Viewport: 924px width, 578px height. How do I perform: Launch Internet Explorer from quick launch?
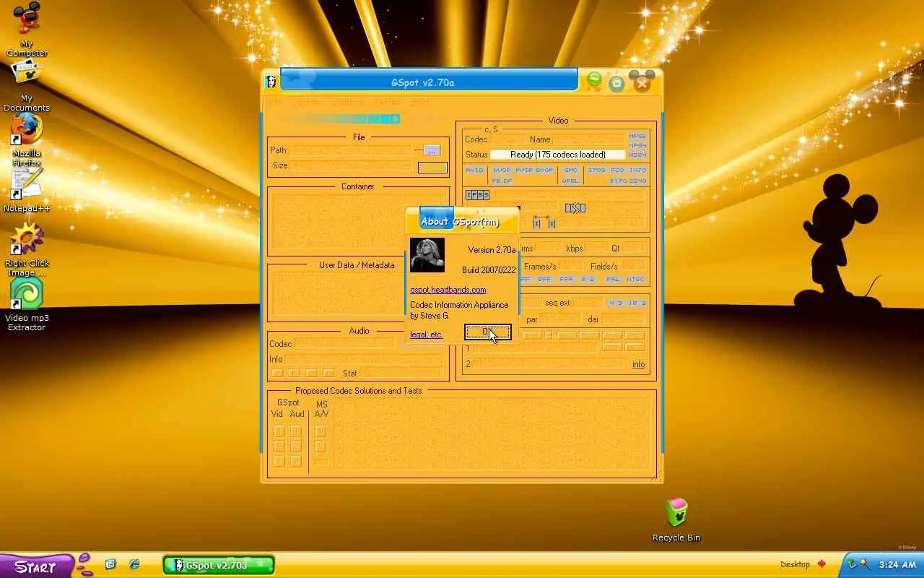(134, 564)
